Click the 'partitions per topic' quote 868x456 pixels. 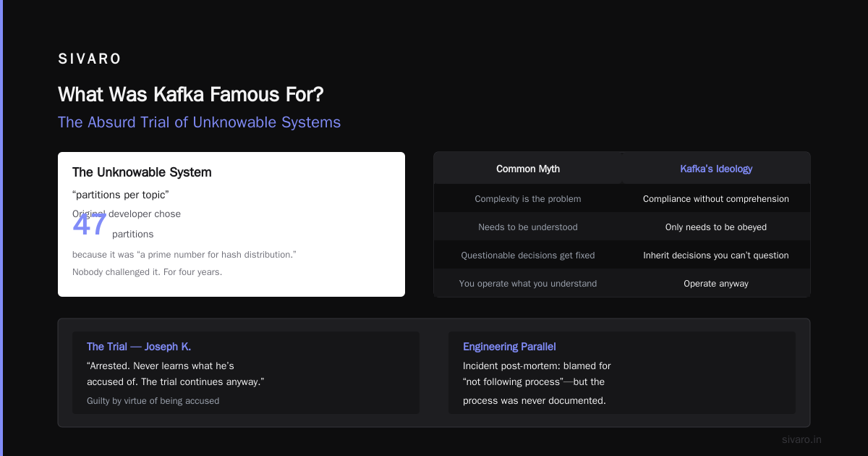121,195
